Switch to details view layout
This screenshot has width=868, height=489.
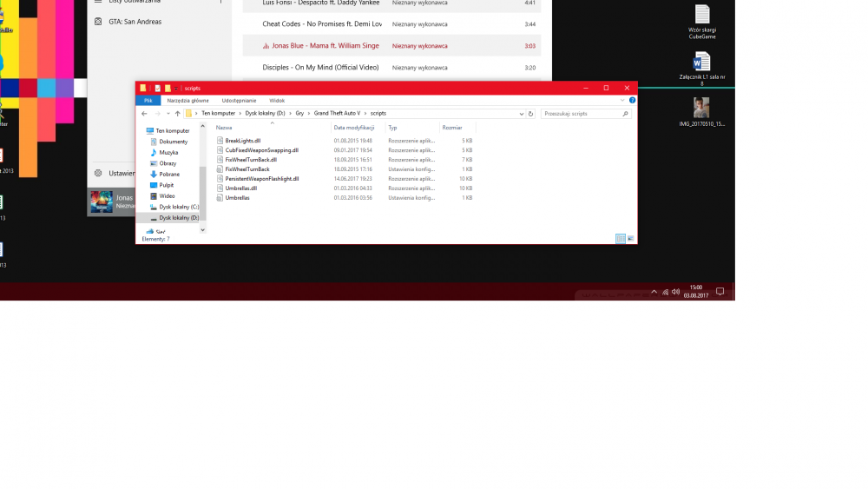(621, 239)
